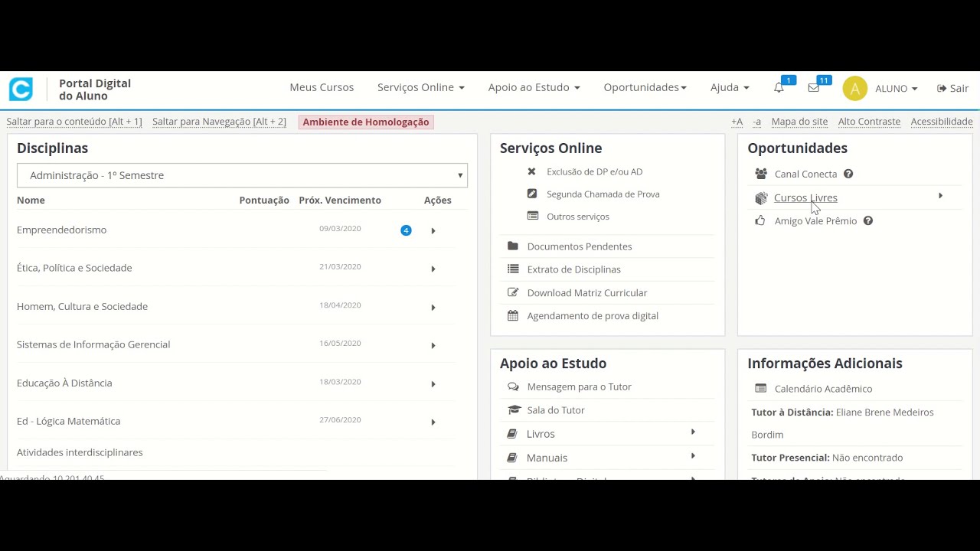Toggle Alto Contraste mode

click(x=869, y=122)
